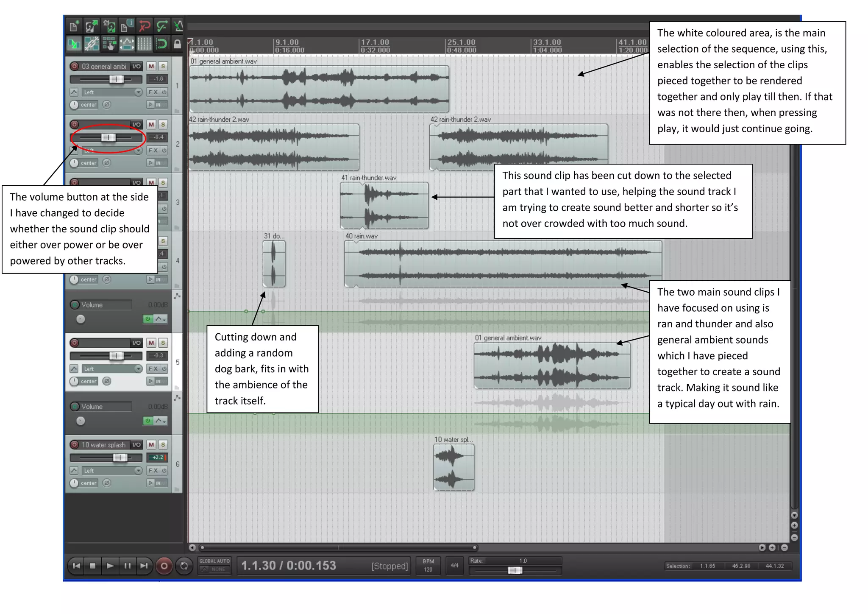
Task: Click the padlock locking icon
Action: (178, 44)
